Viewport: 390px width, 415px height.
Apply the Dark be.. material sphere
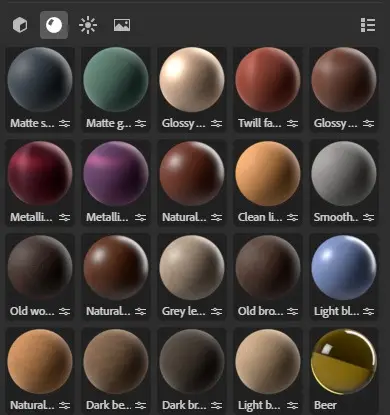point(116,361)
